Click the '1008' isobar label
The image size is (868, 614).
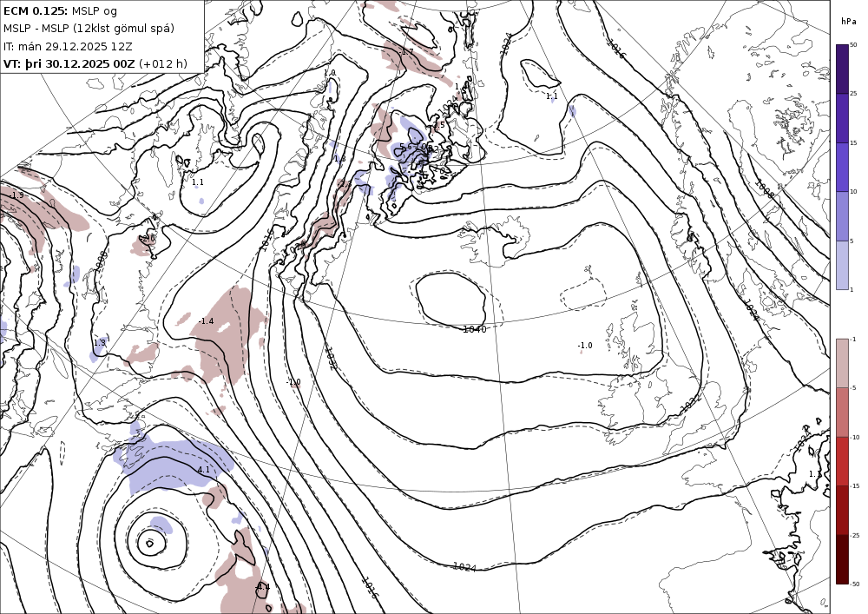766,188
